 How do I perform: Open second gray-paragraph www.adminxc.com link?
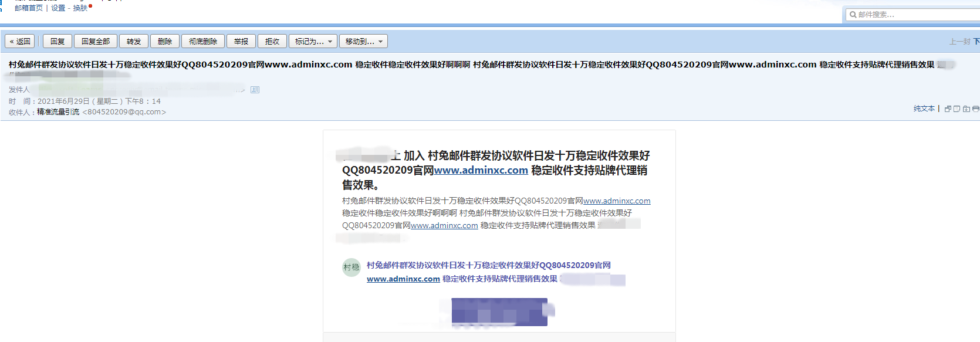pyautogui.click(x=444, y=225)
